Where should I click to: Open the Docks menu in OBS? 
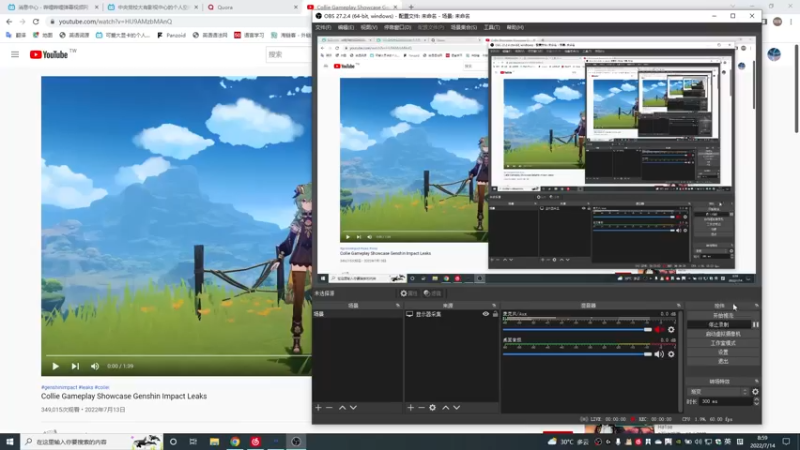tap(397, 28)
